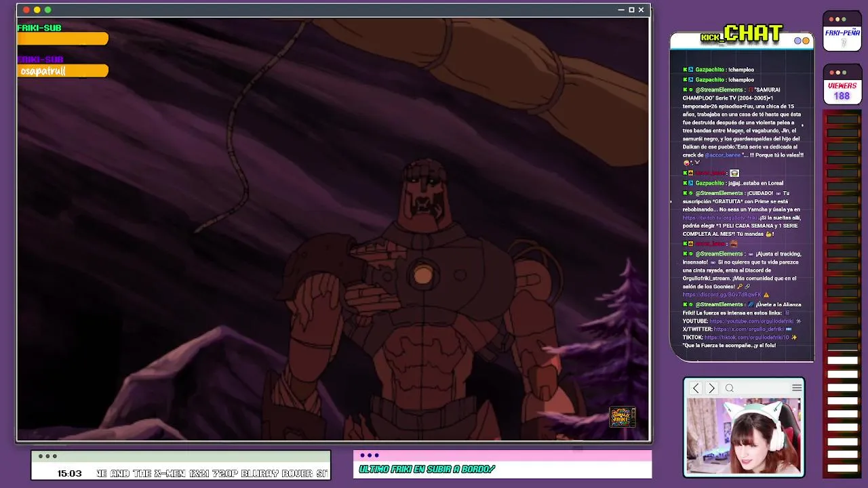Open the discord.gg invite link in chat

click(722, 295)
